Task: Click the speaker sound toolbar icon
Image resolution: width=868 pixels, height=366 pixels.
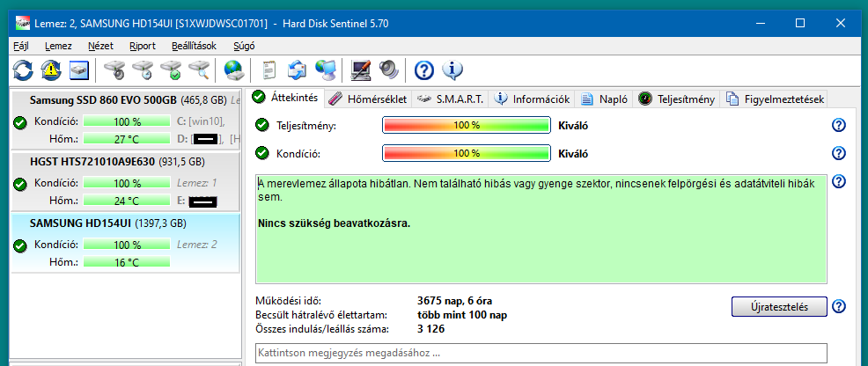Action: pyautogui.click(x=388, y=70)
